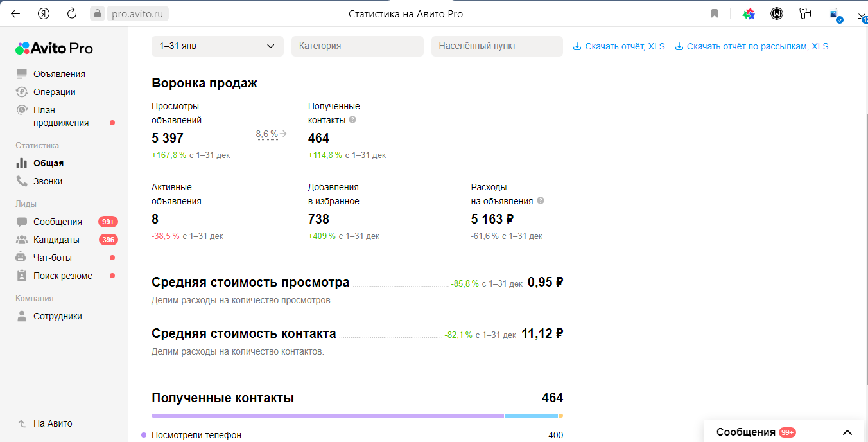This screenshot has width=868, height=442.
Task: Click the Средняя стоимость просмотра heading
Action: 250,282
